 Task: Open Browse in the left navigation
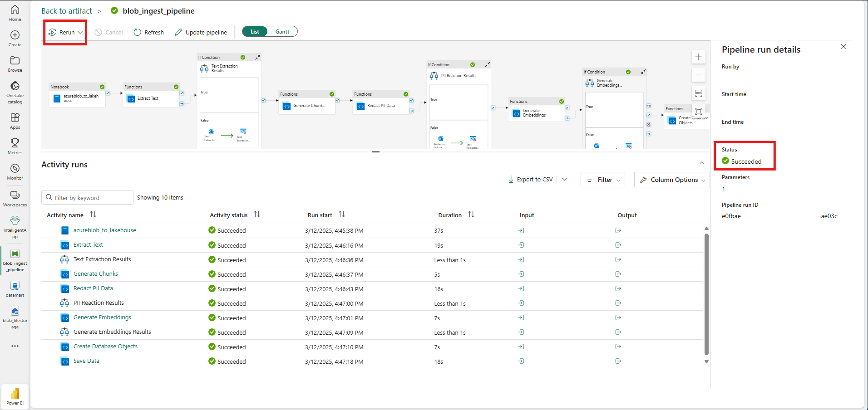15,64
